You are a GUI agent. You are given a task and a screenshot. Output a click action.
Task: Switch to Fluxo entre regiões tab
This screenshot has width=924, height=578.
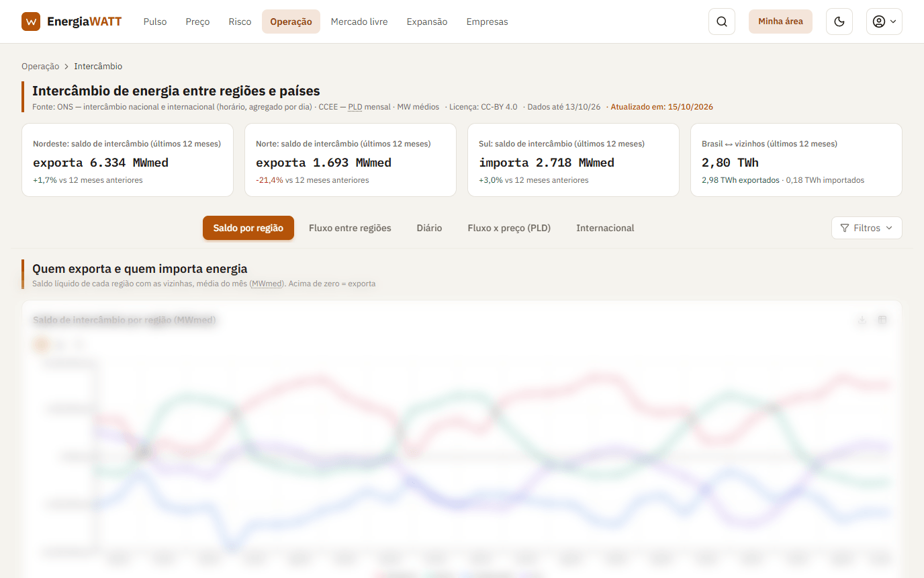click(x=350, y=228)
